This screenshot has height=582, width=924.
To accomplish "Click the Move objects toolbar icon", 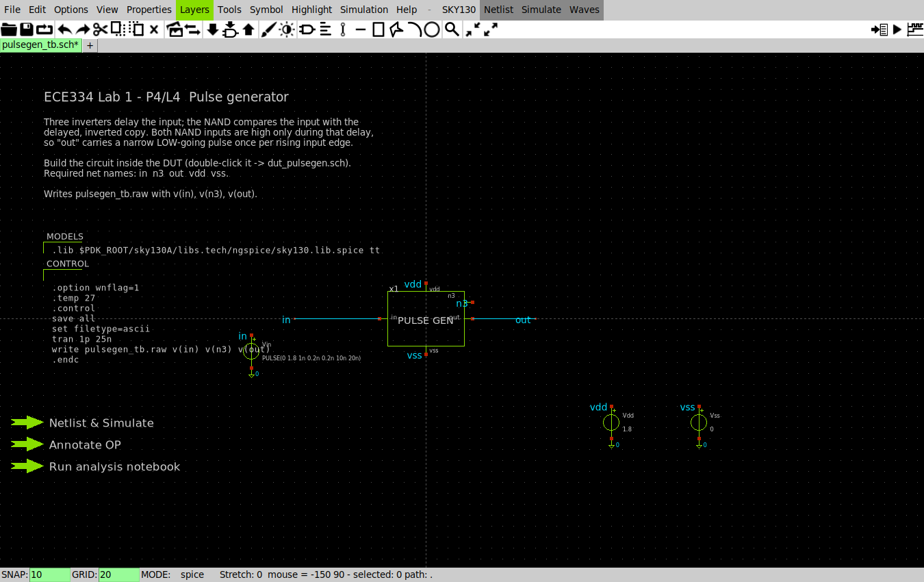I will [192, 29].
